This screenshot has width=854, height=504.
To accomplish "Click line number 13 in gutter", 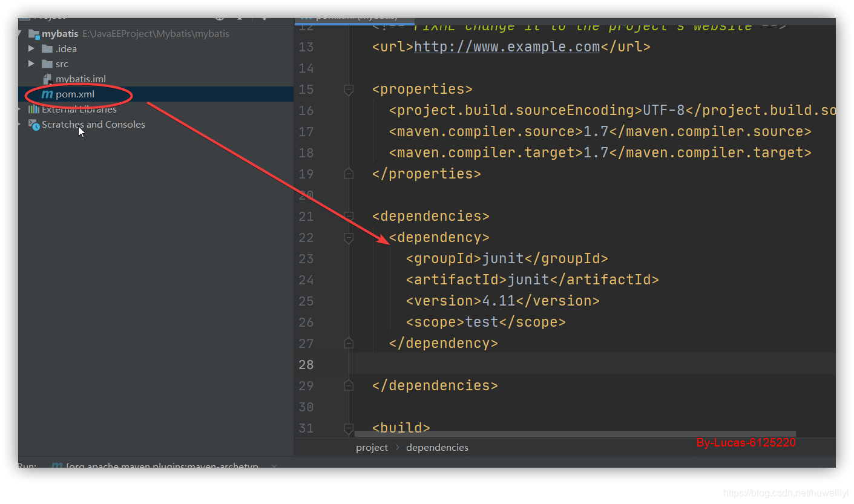I will click(x=306, y=47).
